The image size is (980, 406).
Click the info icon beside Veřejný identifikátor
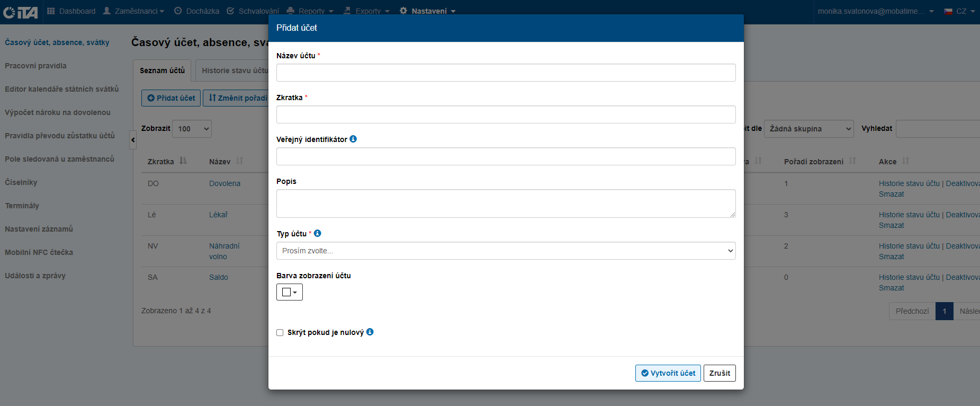pos(353,139)
